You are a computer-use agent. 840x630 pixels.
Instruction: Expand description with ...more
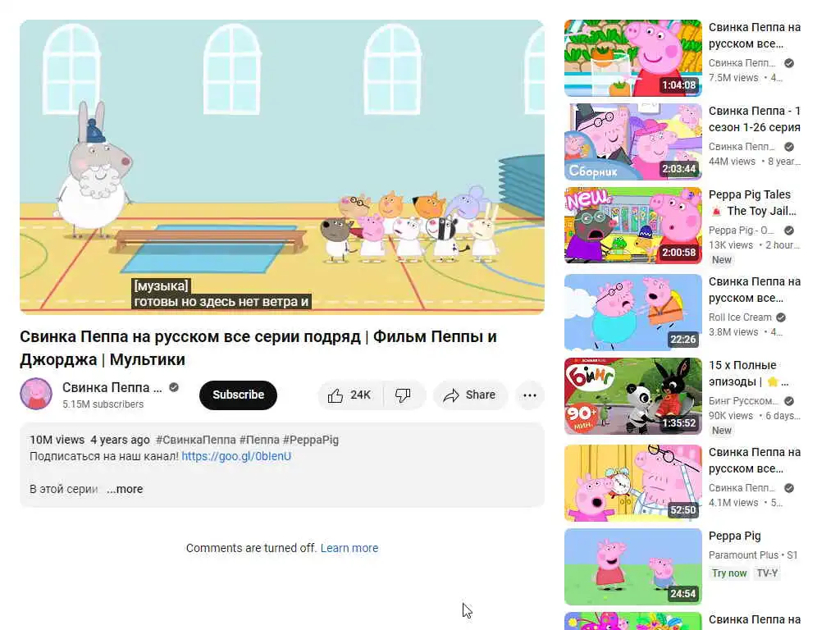pos(125,489)
